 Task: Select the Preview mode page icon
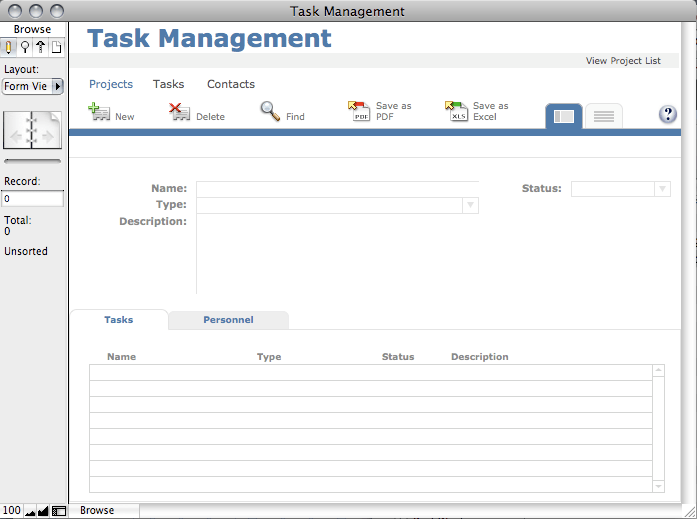pos(56,47)
